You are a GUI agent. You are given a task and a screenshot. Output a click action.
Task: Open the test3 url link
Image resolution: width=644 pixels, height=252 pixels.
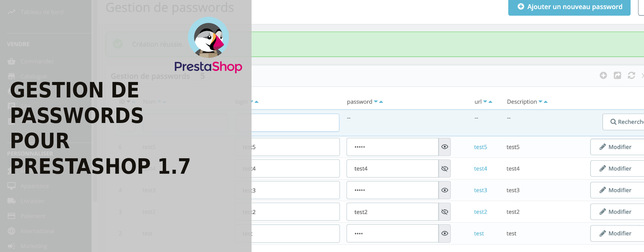point(480,190)
